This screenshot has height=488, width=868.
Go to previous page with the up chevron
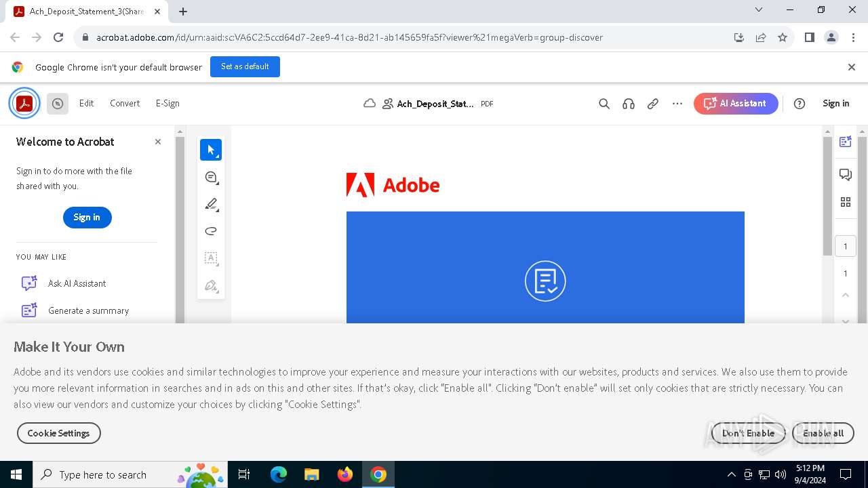tap(846, 295)
